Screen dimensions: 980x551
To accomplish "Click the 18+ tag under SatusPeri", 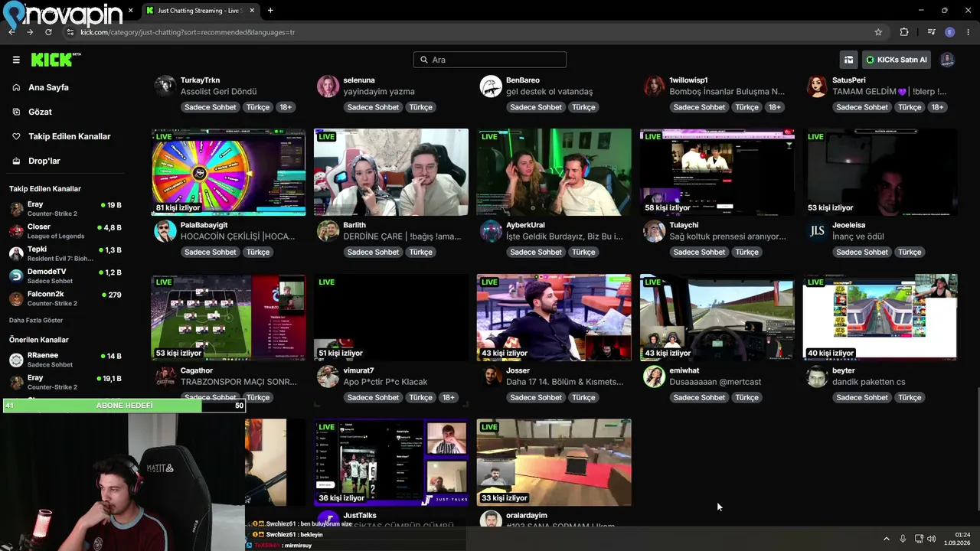I will pyautogui.click(x=937, y=107).
